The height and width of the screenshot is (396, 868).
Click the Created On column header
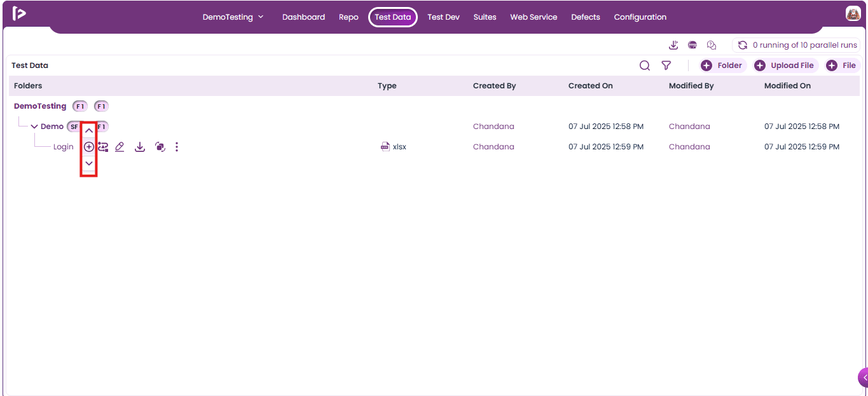(x=591, y=86)
